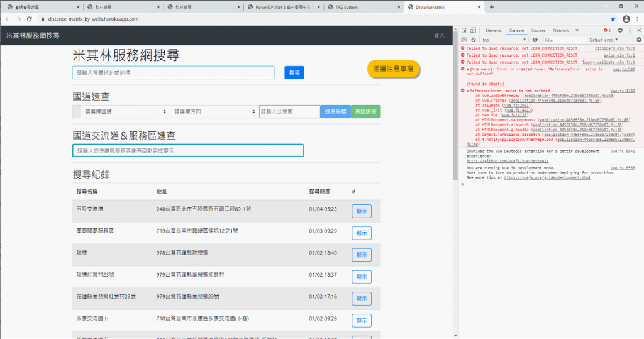The image size is (644, 339).
Task: Open vue.js:597 source link
Action: [x=623, y=69]
